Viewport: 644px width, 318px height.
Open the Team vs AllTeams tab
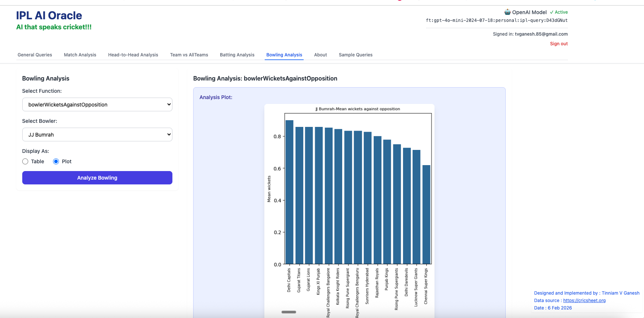(189, 55)
